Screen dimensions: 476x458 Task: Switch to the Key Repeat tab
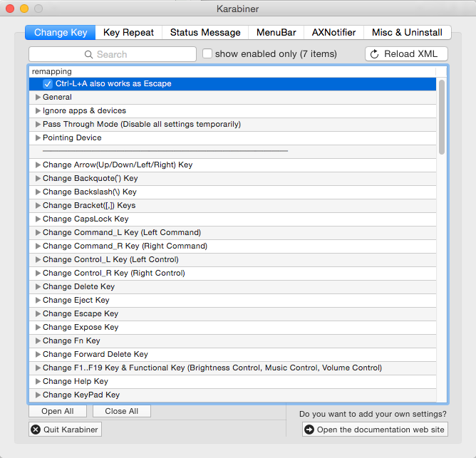coord(129,33)
